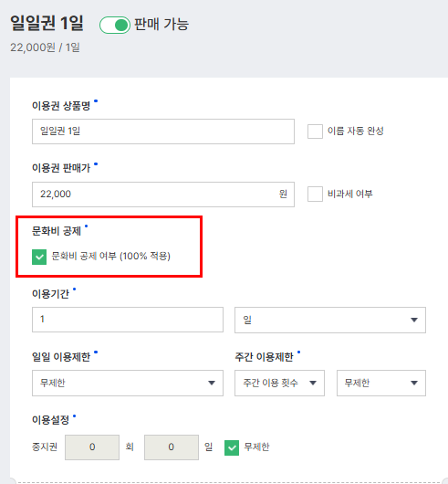Viewport: 448px width, 484px height.
Task: Click the 이용기간 number input field
Action: (x=128, y=320)
